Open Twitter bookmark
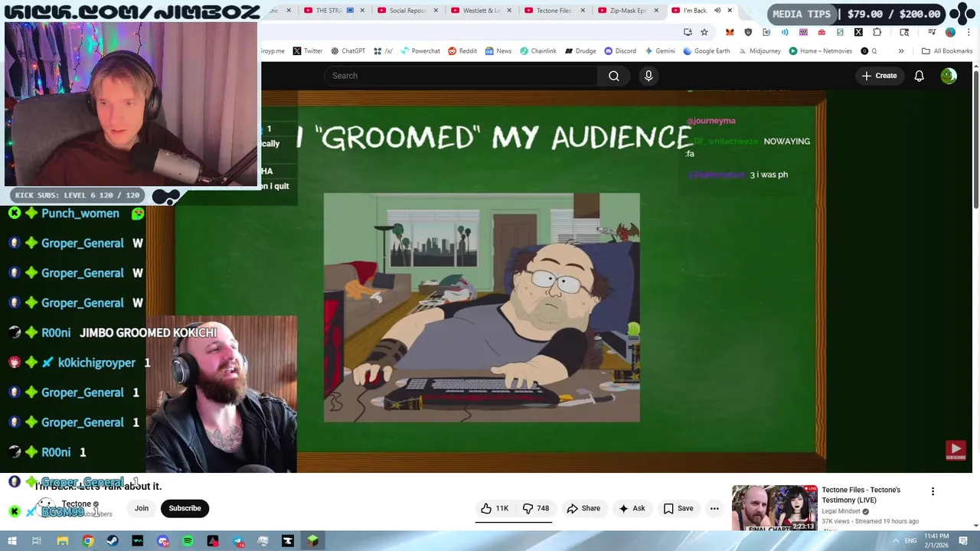This screenshot has width=980, height=551. (x=307, y=51)
